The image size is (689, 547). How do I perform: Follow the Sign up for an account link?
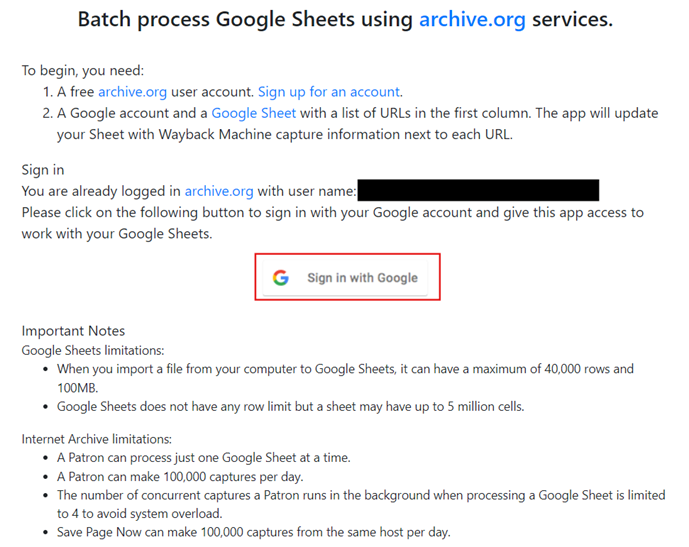(x=329, y=92)
